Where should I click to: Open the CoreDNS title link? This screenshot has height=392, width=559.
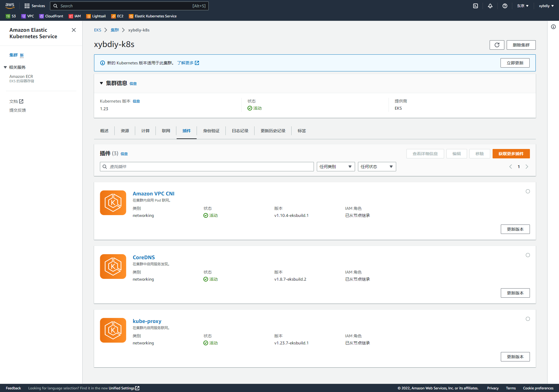tap(144, 257)
